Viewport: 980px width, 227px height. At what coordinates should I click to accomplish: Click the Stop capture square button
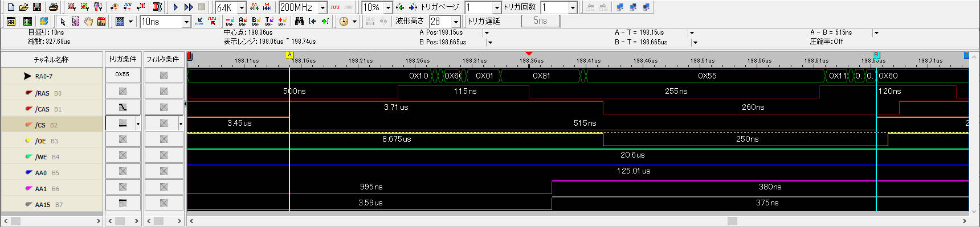click(202, 7)
